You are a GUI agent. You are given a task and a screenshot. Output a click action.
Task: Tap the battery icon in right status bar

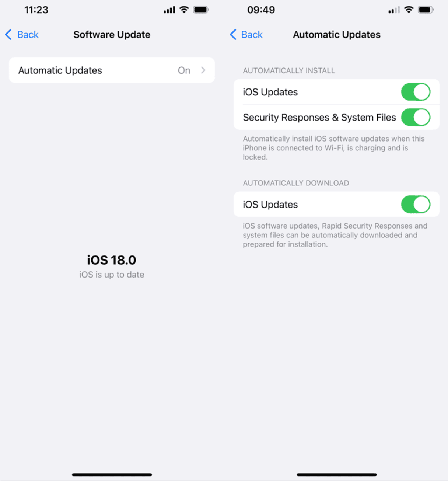[426, 10]
